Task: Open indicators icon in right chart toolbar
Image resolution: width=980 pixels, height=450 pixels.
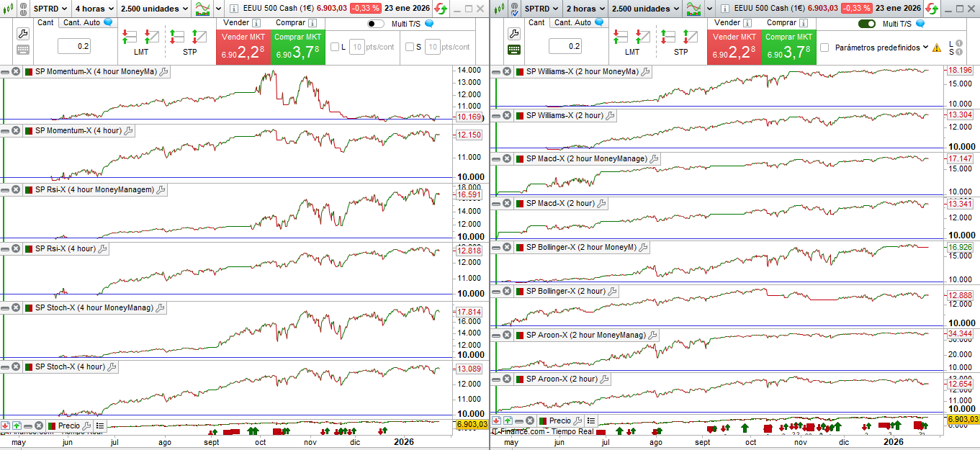Action: [x=694, y=9]
